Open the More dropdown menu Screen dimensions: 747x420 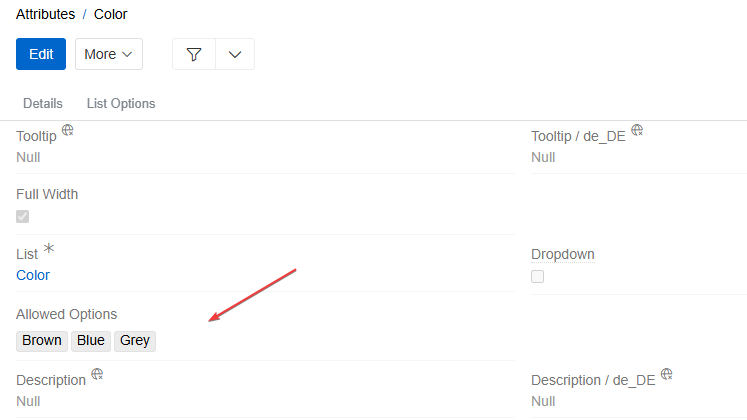coord(109,54)
